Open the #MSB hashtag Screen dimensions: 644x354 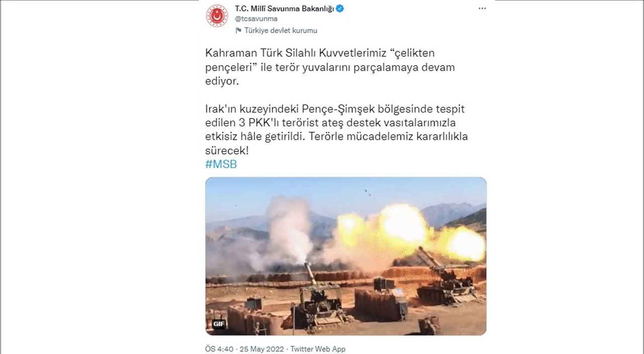(221, 164)
